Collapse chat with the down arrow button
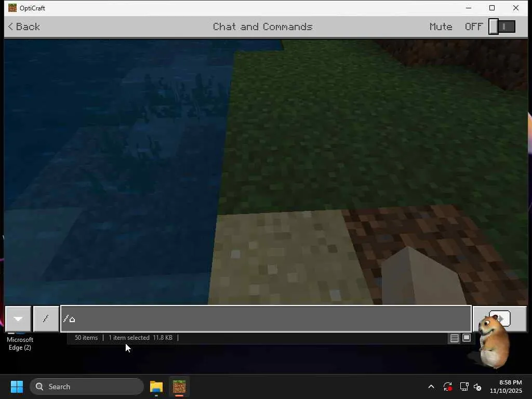 click(x=18, y=318)
